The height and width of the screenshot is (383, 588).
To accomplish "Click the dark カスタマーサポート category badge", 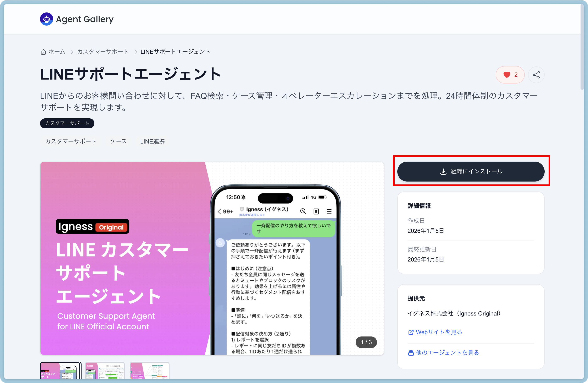I will pyautogui.click(x=67, y=123).
